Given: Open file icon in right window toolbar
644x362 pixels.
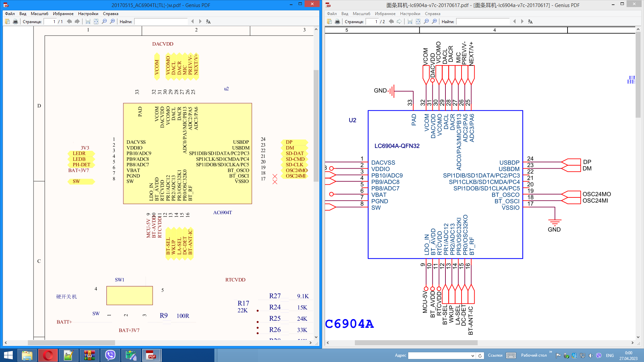Looking at the screenshot, I should (329, 21).
